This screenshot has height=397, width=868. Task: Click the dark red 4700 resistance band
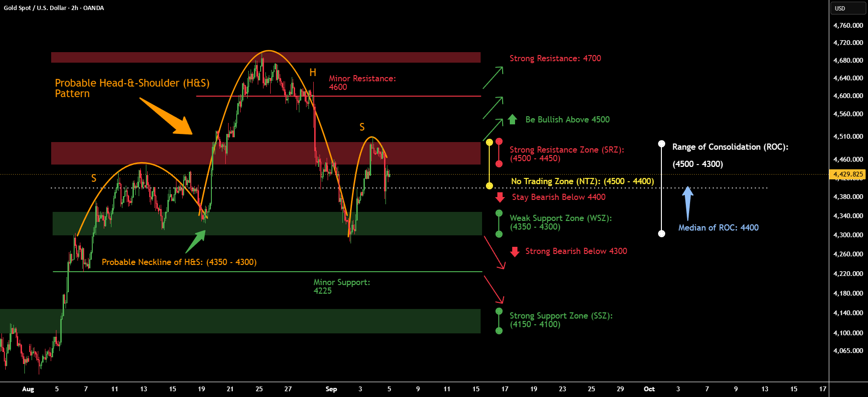[266, 57]
